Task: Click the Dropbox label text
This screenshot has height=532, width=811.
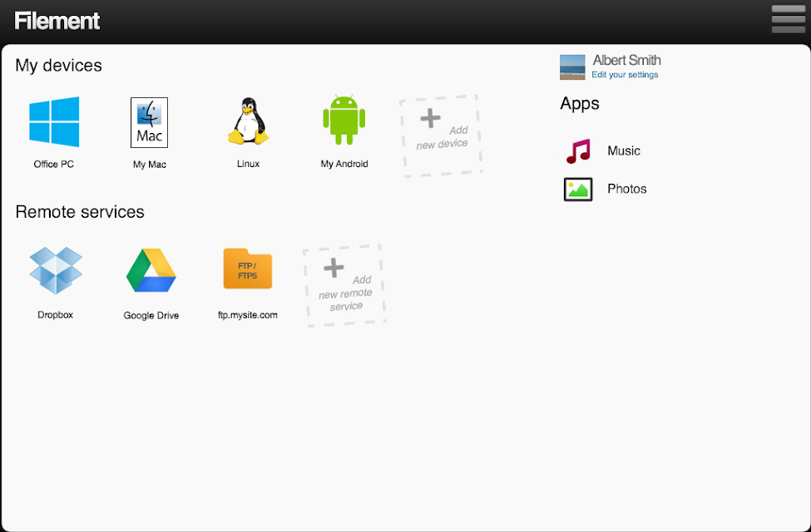Action: (x=56, y=314)
